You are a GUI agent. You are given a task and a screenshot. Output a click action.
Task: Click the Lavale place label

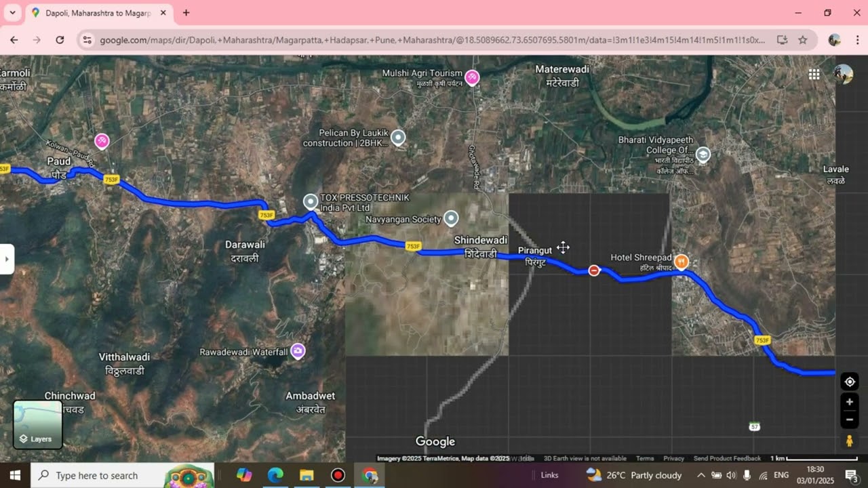pyautogui.click(x=835, y=175)
